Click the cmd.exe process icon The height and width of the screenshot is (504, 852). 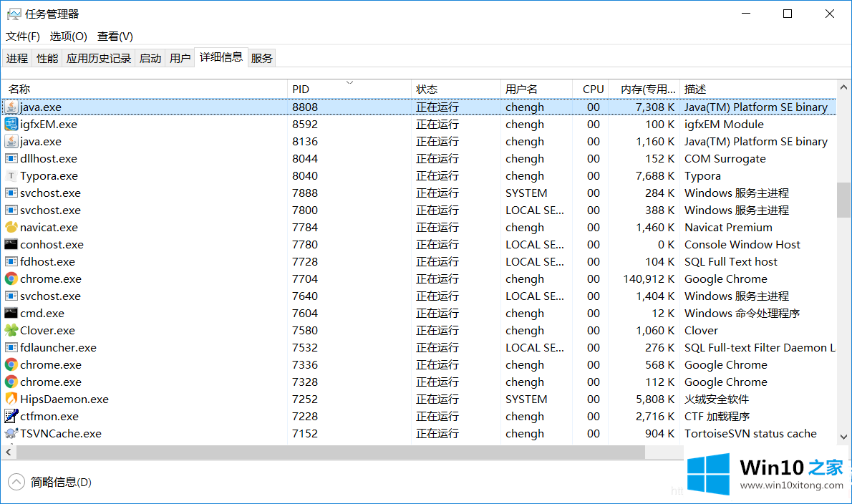coord(11,313)
